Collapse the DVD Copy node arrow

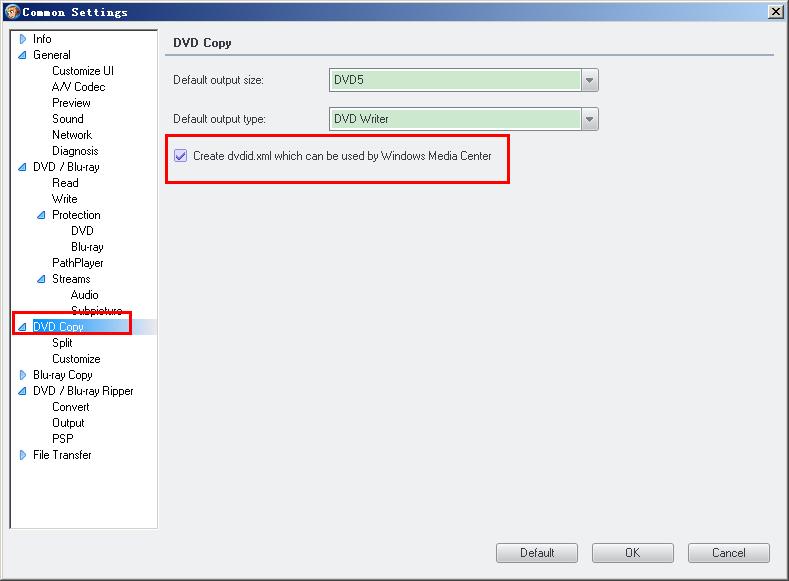click(22, 327)
